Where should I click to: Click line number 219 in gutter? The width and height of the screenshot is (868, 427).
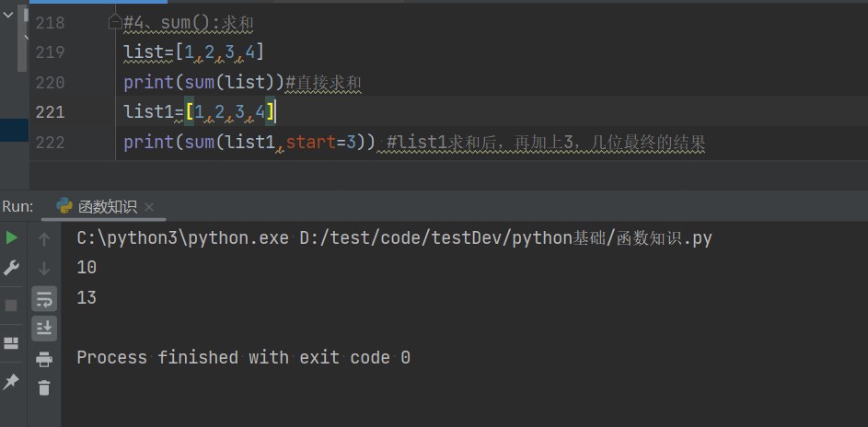[50, 52]
